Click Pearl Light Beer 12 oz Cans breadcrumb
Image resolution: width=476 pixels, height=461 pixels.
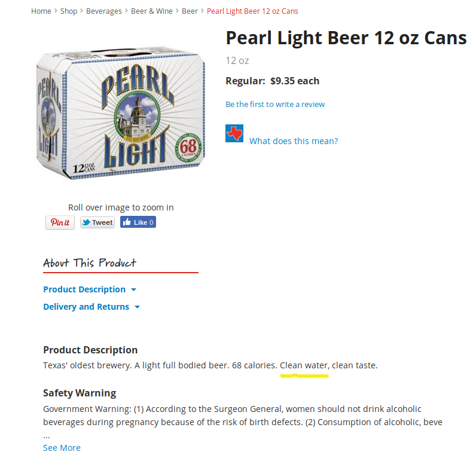252,11
